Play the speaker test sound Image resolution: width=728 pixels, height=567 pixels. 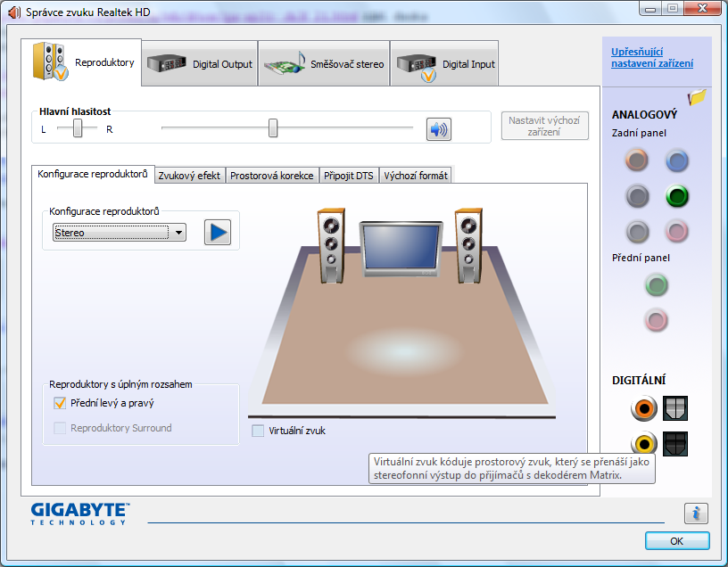pyautogui.click(x=218, y=232)
